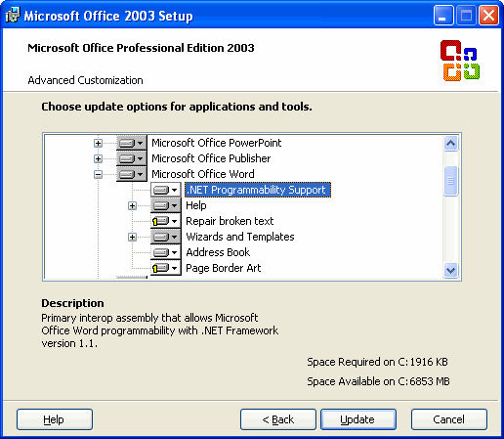Select Microsoft Office Word in feature tree

(x=203, y=174)
